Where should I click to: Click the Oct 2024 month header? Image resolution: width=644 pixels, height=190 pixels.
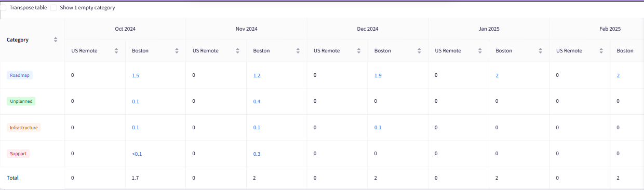click(125, 29)
